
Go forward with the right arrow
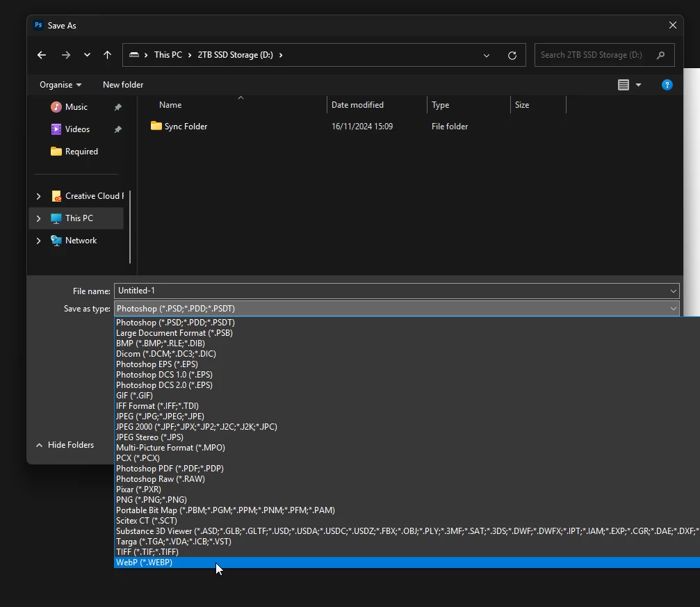65,55
